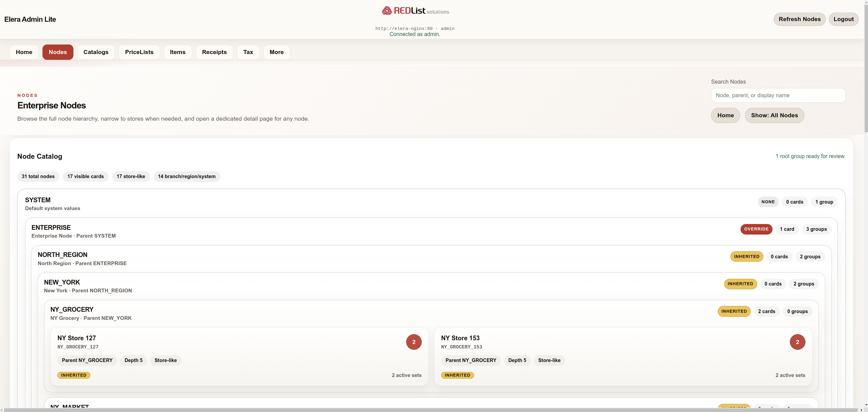
Task: Collapse the NEW_YORK node group
Action: [62, 282]
